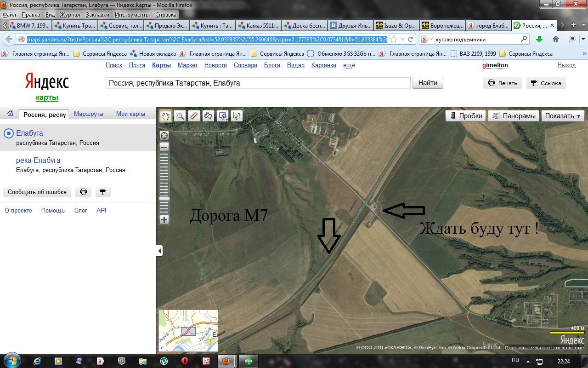Screen dimensions: 588x368
Task: Bookmark page with the star icon
Action: [x=394, y=40]
